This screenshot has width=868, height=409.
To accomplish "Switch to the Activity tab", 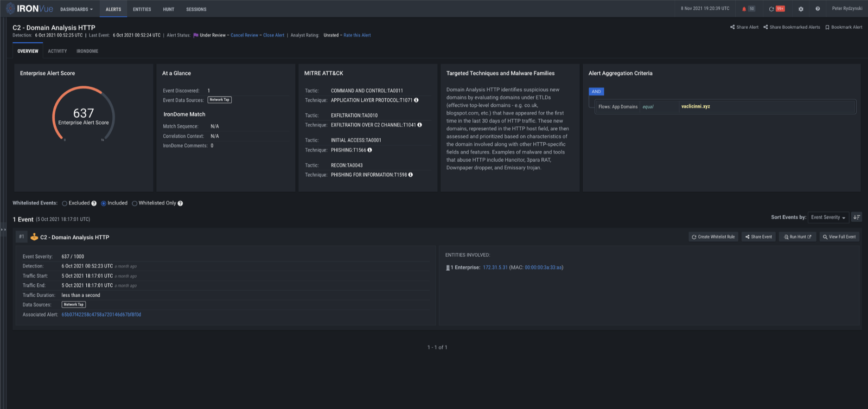I will click(58, 51).
